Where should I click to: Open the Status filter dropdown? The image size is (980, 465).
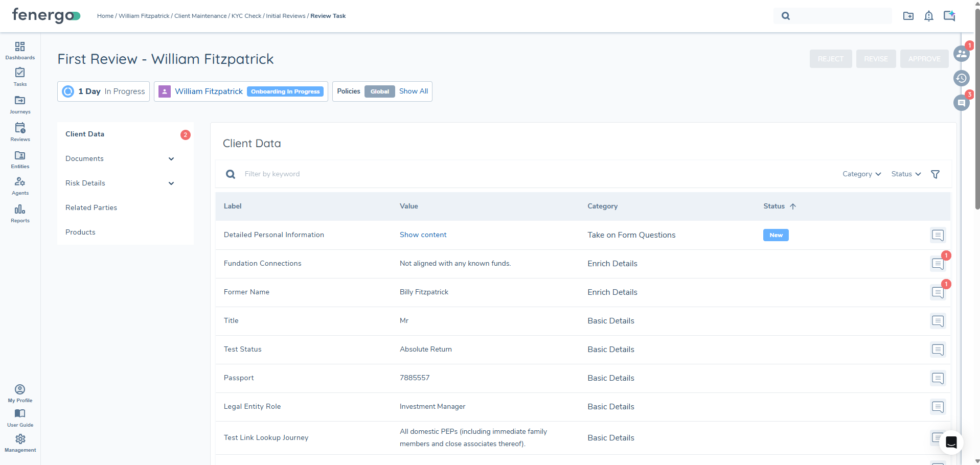tap(906, 174)
